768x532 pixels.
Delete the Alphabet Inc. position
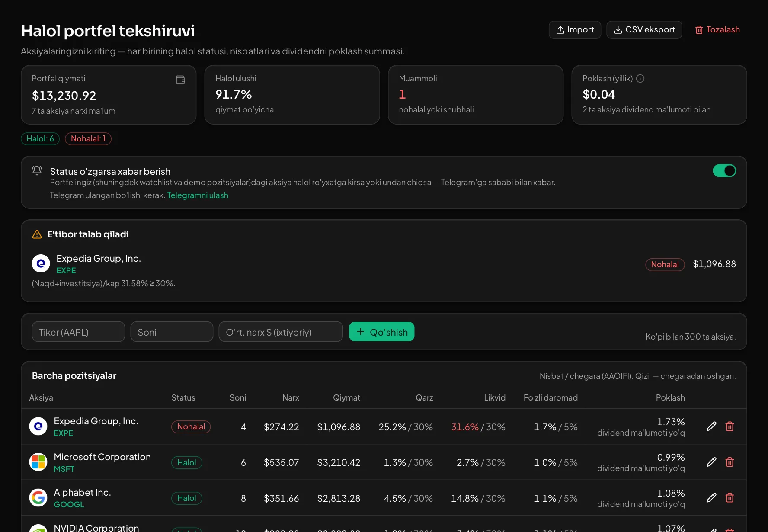point(730,498)
